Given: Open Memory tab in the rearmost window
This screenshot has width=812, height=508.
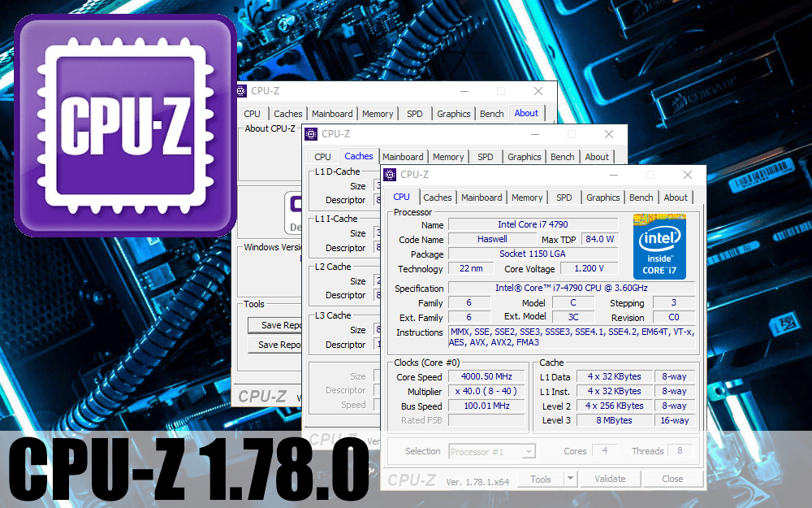Looking at the screenshot, I should (378, 114).
